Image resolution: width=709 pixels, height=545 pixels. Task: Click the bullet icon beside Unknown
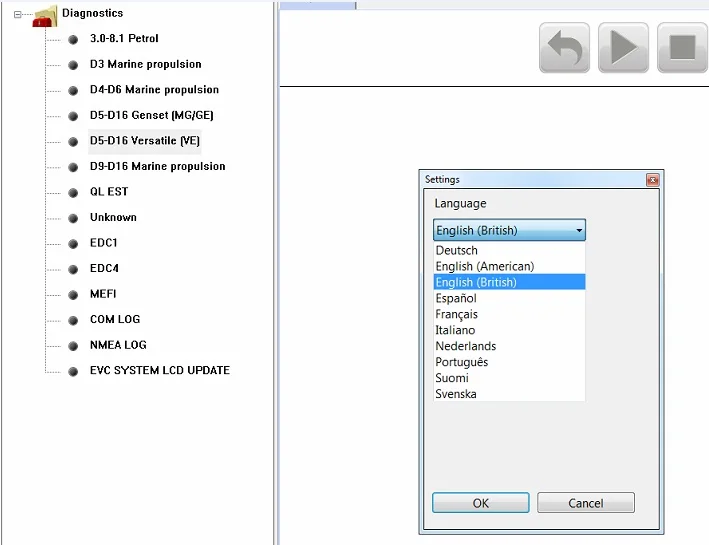(x=73, y=219)
